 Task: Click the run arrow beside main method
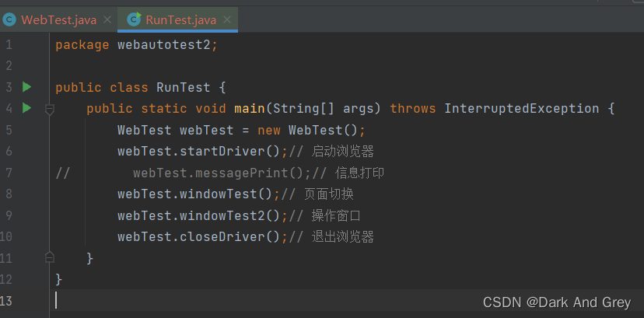26,108
